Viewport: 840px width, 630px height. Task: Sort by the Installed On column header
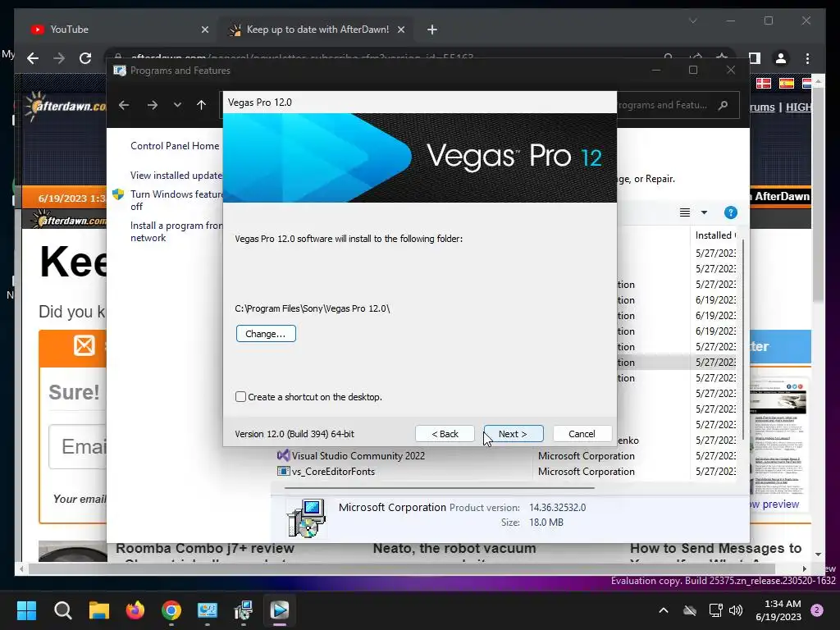tap(715, 235)
